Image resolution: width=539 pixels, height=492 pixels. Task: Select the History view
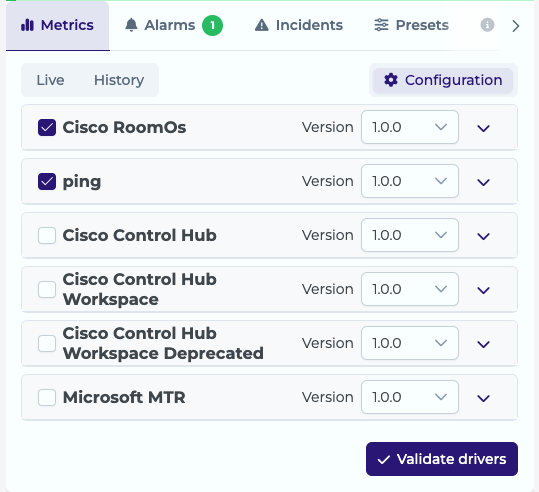119,80
